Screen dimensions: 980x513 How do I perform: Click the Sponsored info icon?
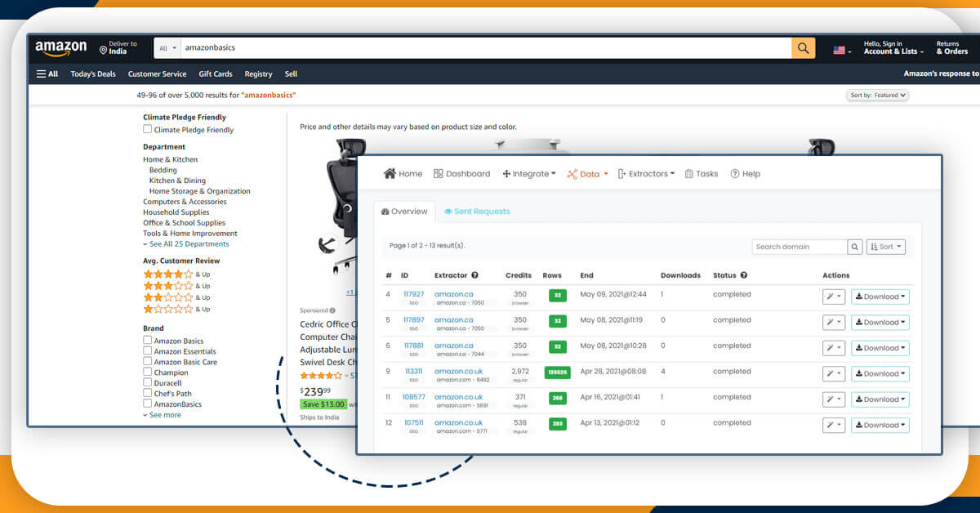pos(332,310)
